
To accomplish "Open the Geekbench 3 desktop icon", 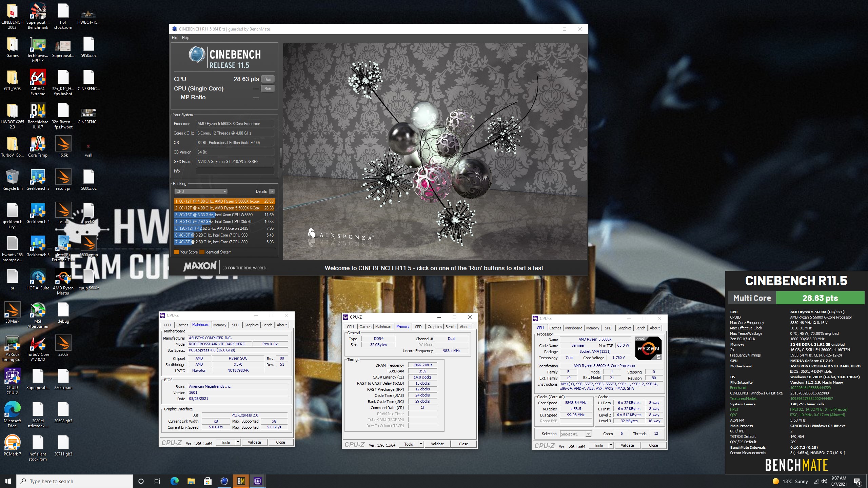I will pyautogui.click(x=38, y=180).
